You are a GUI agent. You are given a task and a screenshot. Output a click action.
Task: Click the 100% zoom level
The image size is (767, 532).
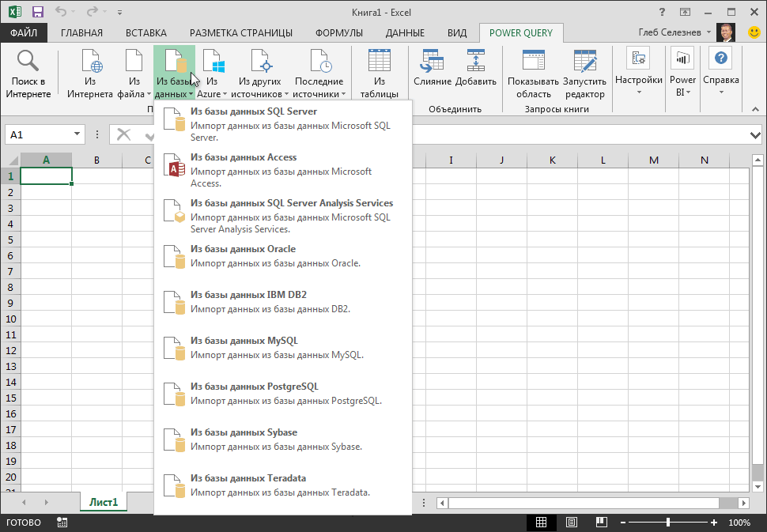tap(739, 523)
